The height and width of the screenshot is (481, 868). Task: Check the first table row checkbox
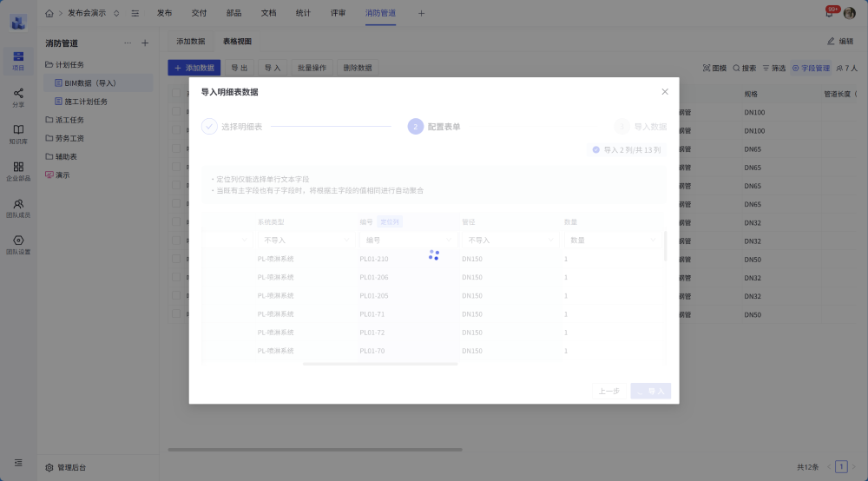point(176,112)
